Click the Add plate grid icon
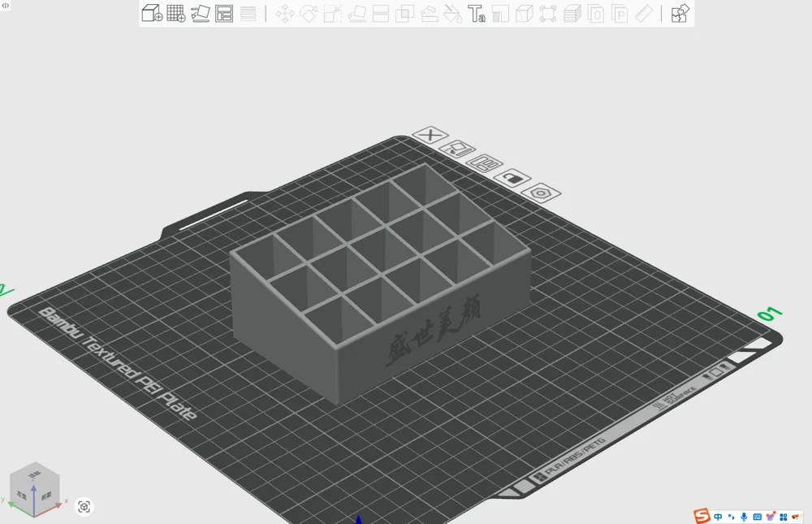 pyautogui.click(x=176, y=14)
